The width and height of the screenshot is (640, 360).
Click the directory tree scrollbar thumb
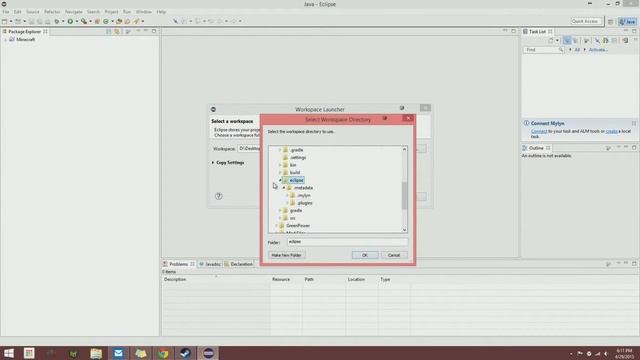point(404,196)
